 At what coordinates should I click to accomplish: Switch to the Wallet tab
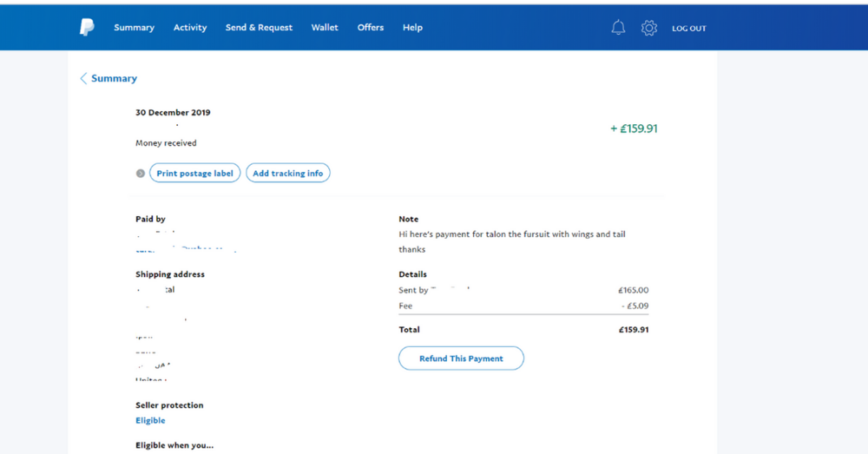coord(325,28)
